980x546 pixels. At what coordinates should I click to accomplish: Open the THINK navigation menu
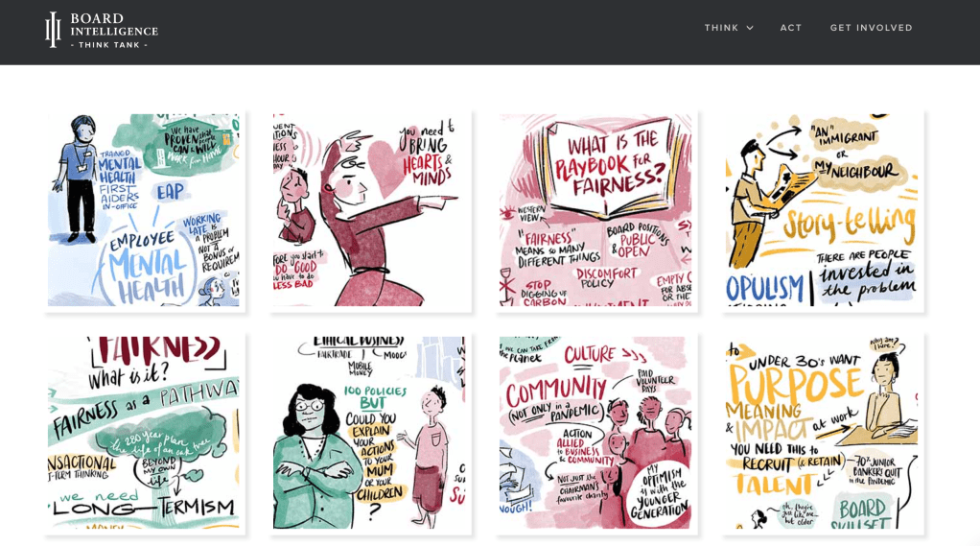[721, 28]
